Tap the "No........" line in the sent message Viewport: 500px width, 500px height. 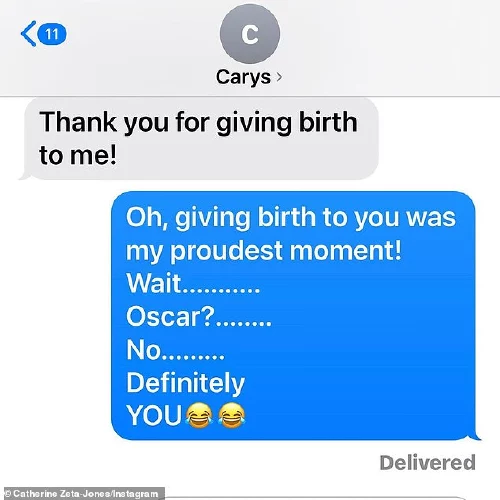(175, 350)
